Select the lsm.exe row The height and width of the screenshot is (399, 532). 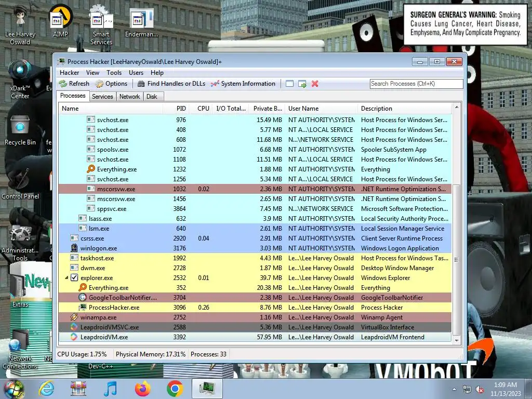255,229
